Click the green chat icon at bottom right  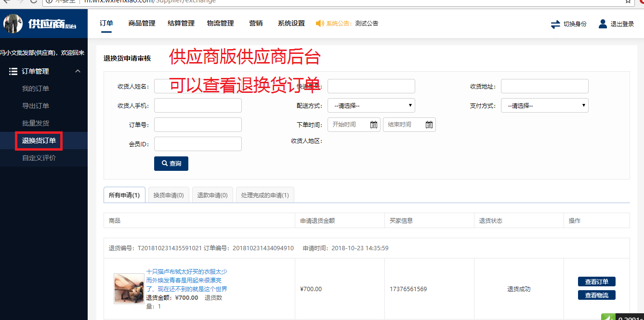coord(608,317)
